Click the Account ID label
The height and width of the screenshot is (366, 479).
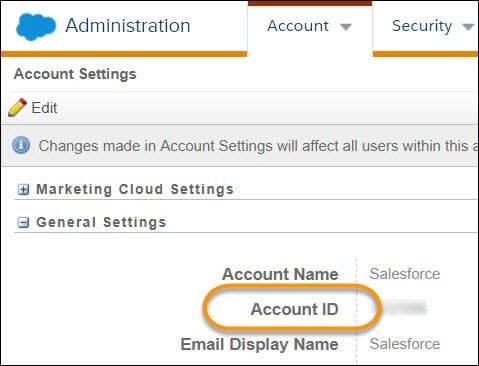[x=295, y=309]
